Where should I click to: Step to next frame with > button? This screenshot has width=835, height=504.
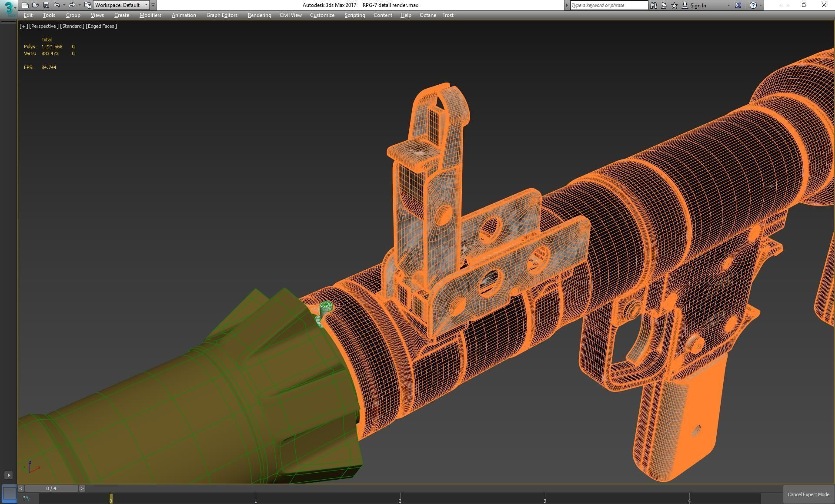(x=82, y=488)
